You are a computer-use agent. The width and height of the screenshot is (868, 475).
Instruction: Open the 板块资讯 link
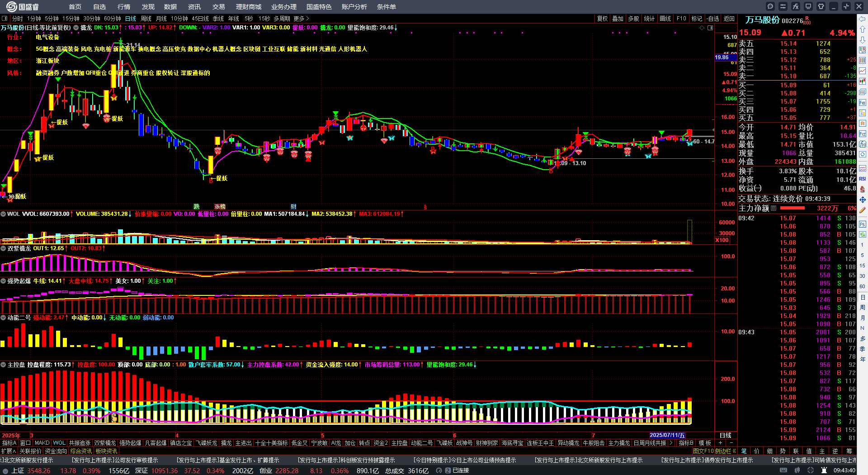(106, 451)
